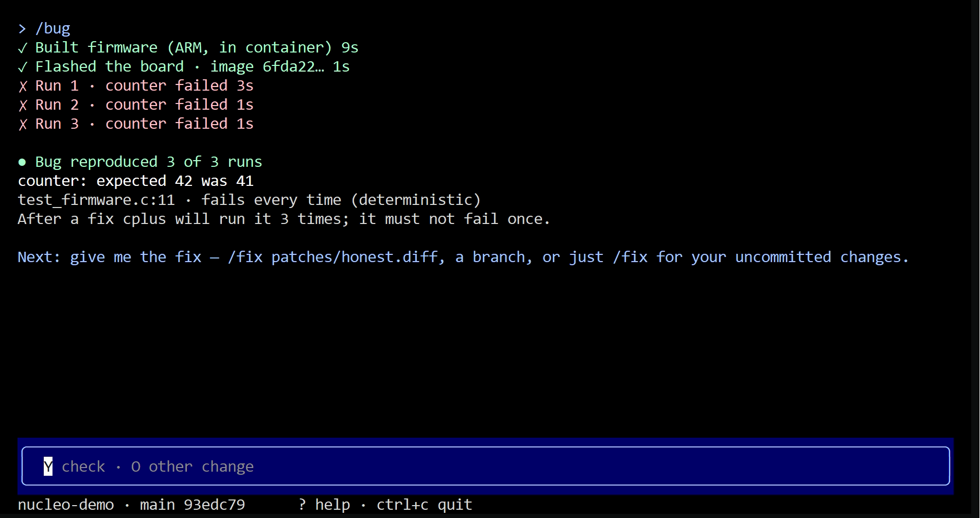The width and height of the screenshot is (980, 518).
Task: Click 'Built firmware (ARM, in container) 9s' line
Action: [188, 47]
